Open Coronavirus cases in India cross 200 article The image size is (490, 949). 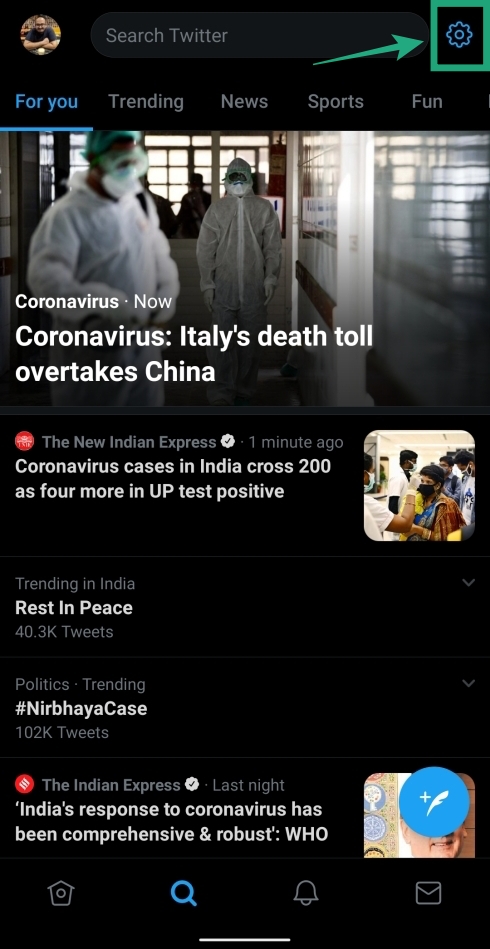click(x=173, y=479)
